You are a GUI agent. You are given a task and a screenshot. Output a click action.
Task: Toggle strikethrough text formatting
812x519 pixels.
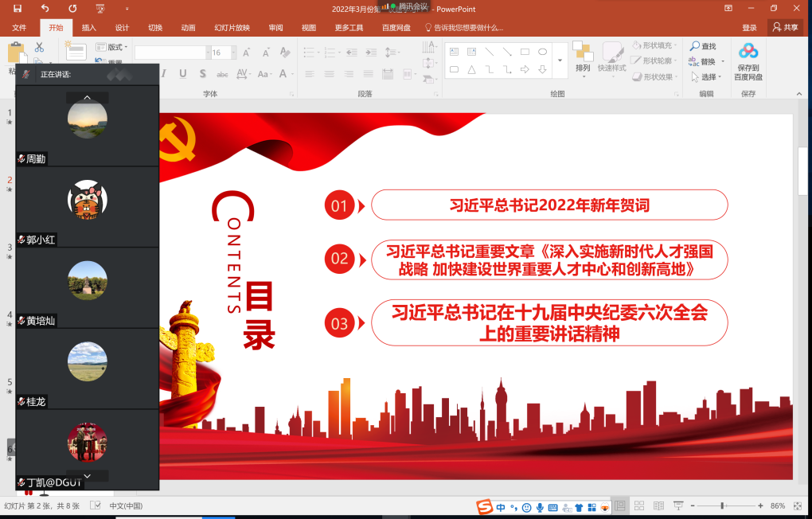tap(222, 74)
